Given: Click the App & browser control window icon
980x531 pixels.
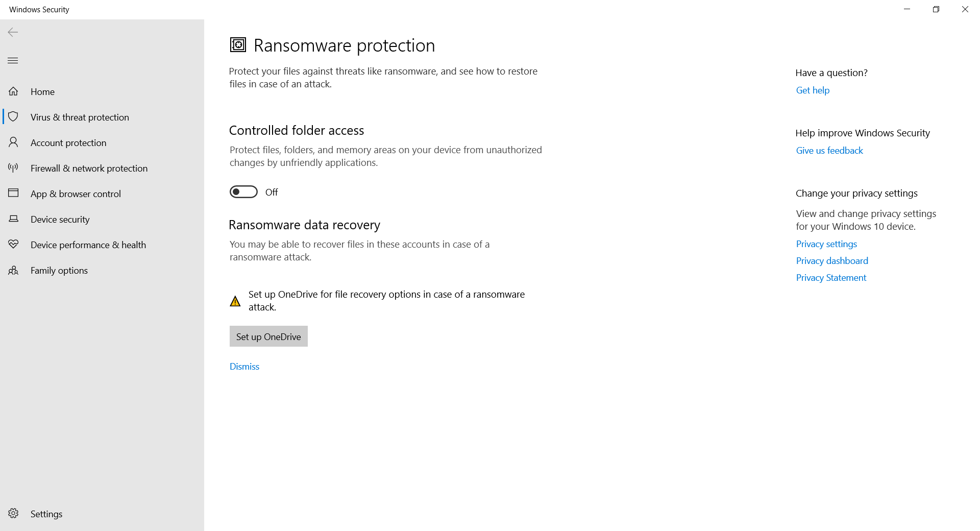Looking at the screenshot, I should coord(13,194).
